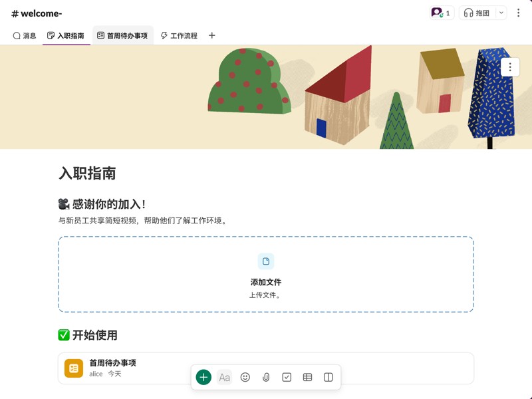Switch to the 首周待办事项 tab

[x=124, y=35]
